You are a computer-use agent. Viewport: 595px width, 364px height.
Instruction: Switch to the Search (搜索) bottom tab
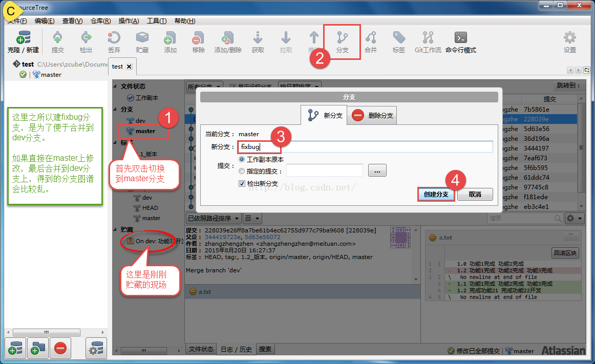tap(265, 349)
